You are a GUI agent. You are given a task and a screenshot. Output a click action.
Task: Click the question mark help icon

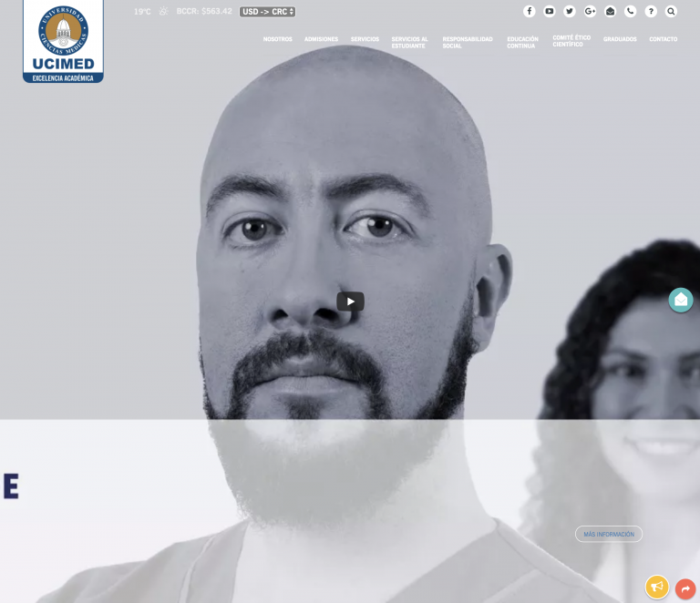click(651, 12)
